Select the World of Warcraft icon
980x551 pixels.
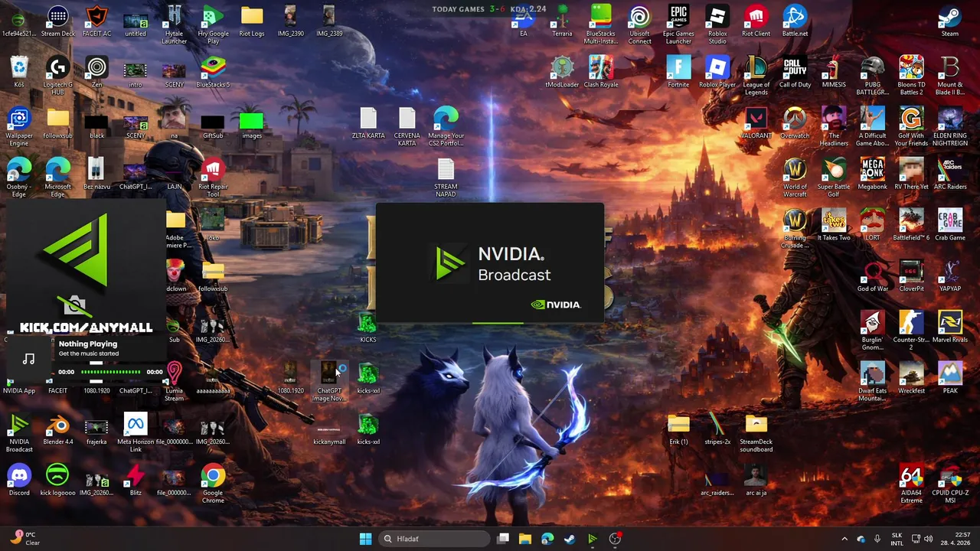(795, 178)
